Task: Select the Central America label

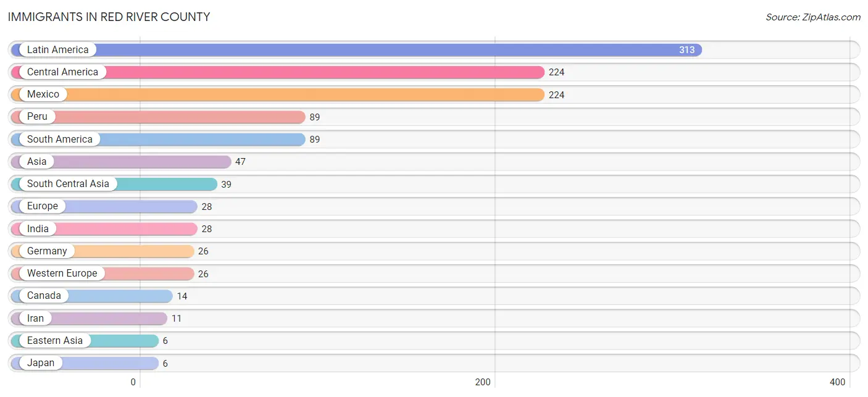Action: (x=62, y=72)
